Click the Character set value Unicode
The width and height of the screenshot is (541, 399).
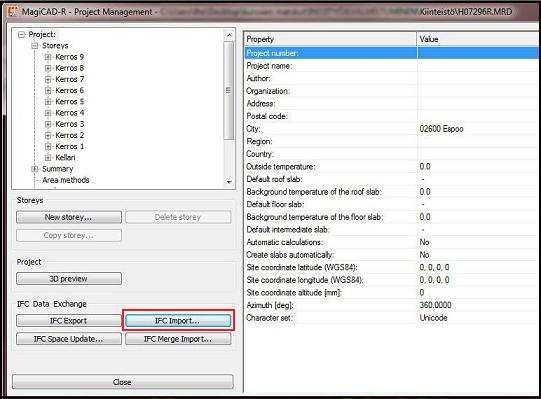(433, 318)
